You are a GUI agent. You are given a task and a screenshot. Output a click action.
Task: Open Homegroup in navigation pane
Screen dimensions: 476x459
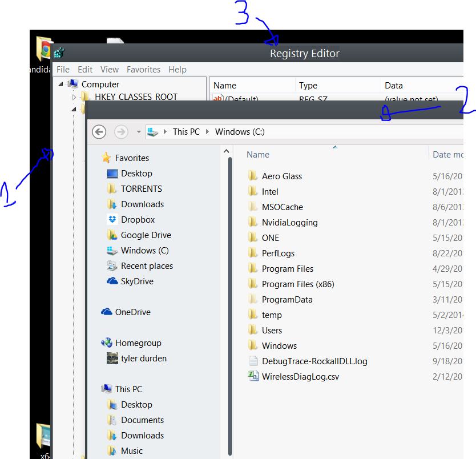(x=138, y=343)
